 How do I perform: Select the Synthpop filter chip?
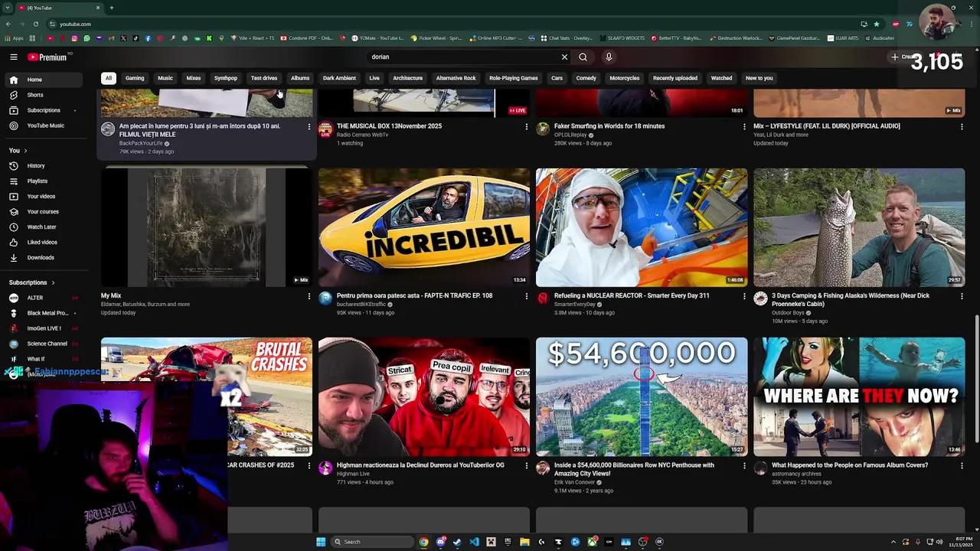pos(226,78)
